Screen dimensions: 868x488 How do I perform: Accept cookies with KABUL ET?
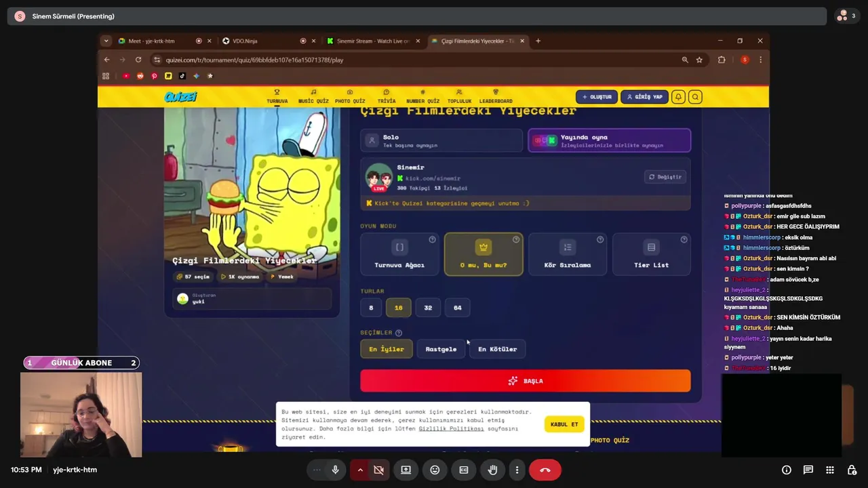coord(564,424)
